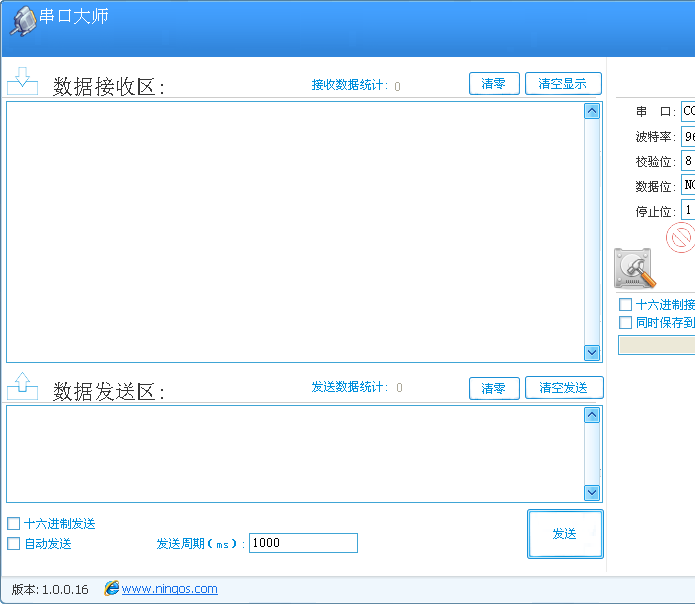
Task: Open the hard disk hammer tool icon
Action: tap(635, 268)
